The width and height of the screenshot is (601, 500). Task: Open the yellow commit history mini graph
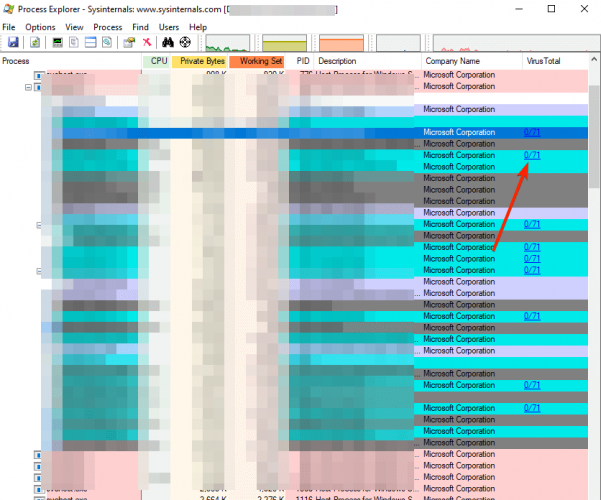(x=284, y=43)
